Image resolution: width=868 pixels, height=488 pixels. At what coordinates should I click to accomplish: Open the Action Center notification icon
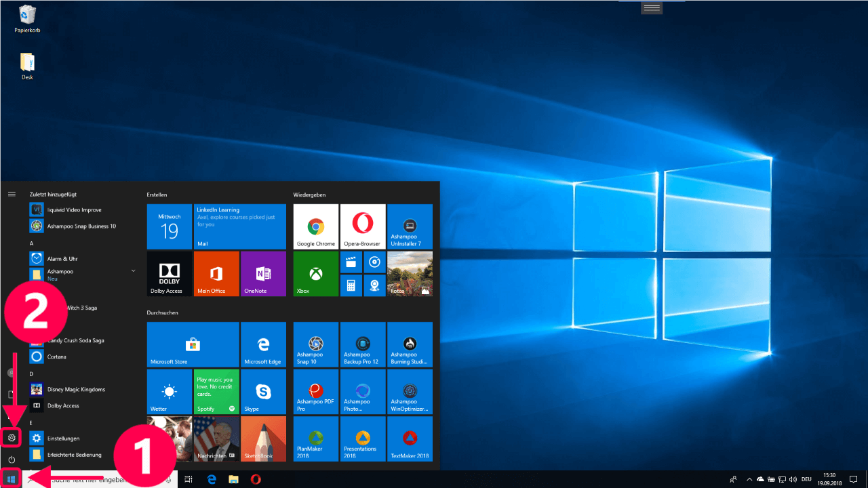[x=853, y=479]
